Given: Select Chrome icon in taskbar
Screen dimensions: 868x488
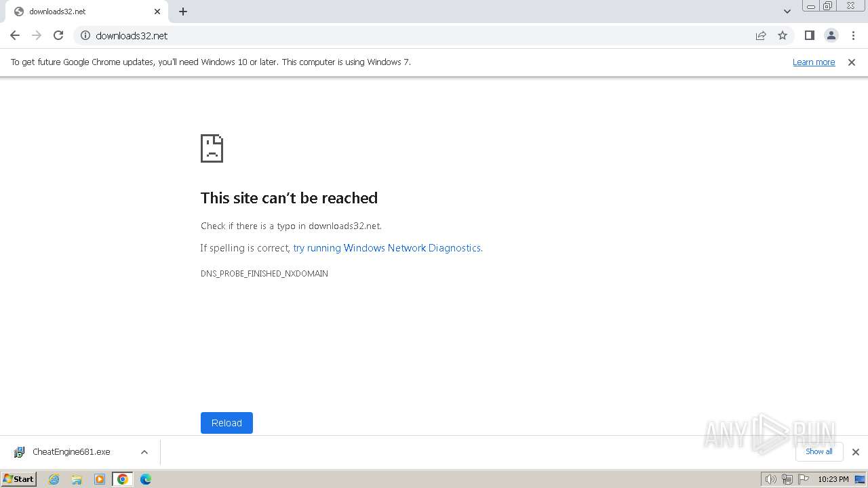Looking at the screenshot, I should [123, 479].
